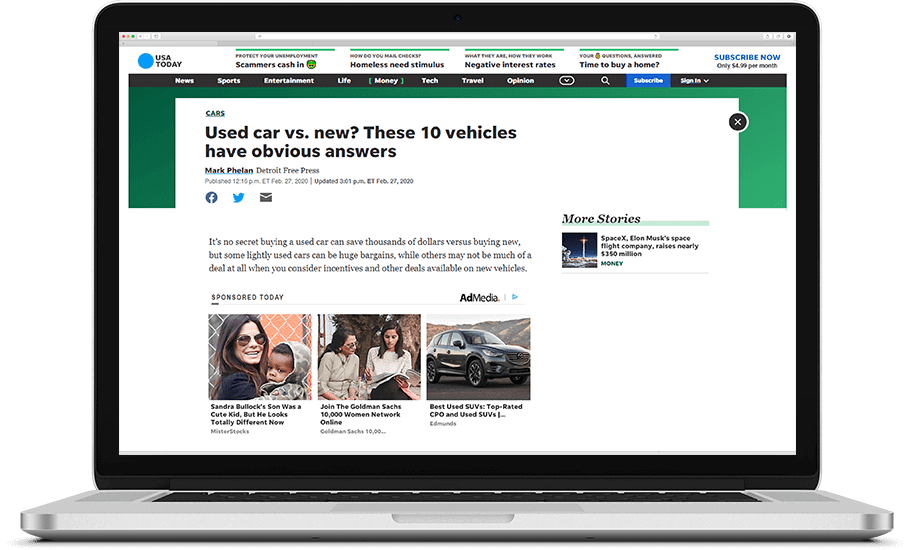Open Best Used SUVs ad image

point(478,357)
